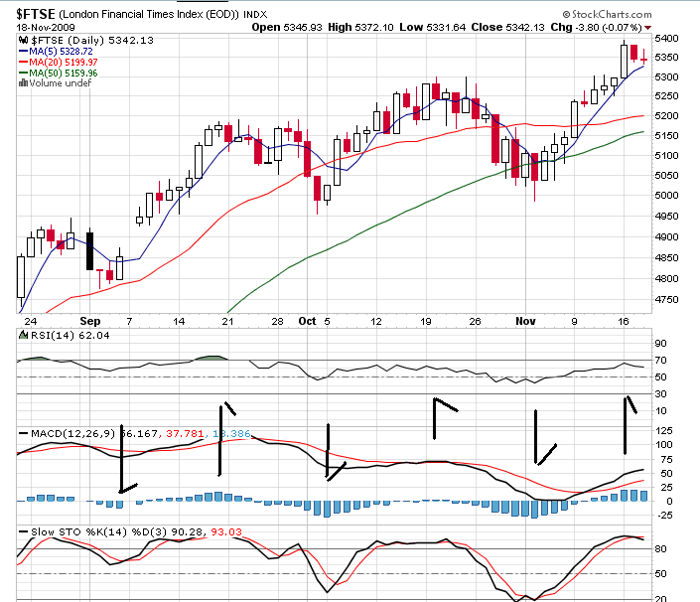
Task: Click the $FTSE ticker symbol title
Action: (x=36, y=14)
